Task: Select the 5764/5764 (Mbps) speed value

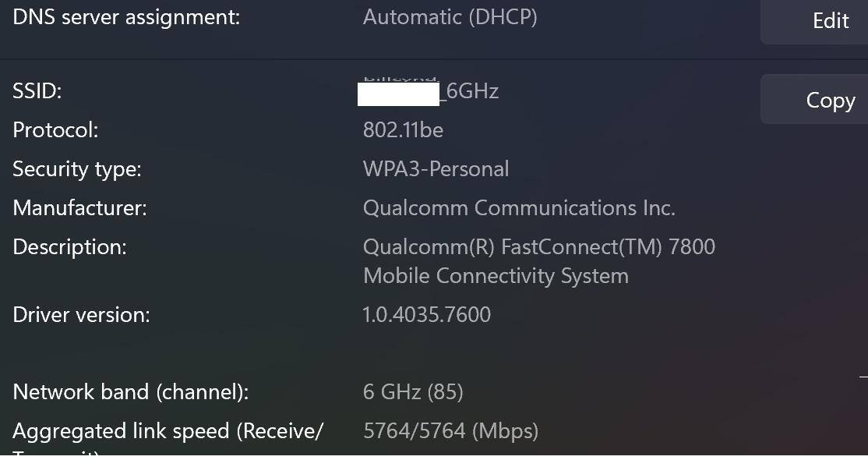Action: [x=450, y=431]
